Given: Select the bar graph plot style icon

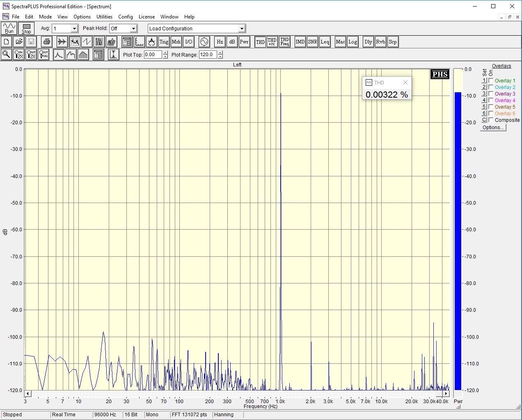Looking at the screenshot, I should pos(83,55).
